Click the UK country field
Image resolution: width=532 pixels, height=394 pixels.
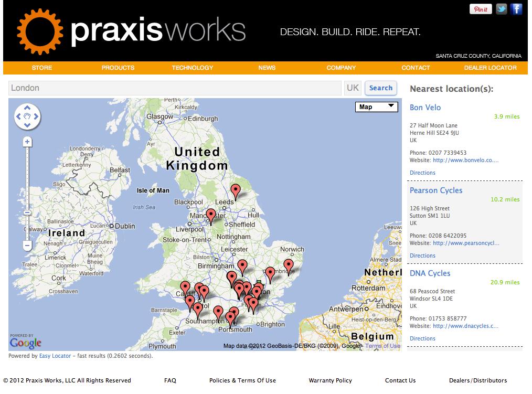click(353, 88)
